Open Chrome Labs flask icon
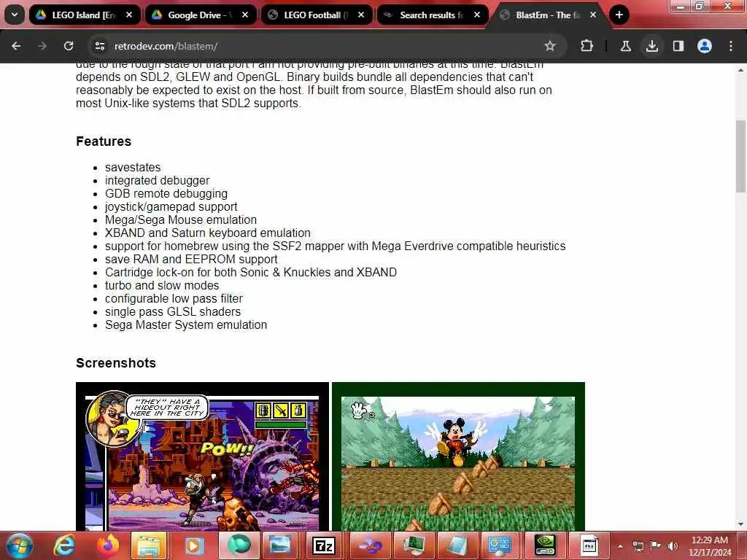This screenshot has width=747, height=560. coord(625,46)
